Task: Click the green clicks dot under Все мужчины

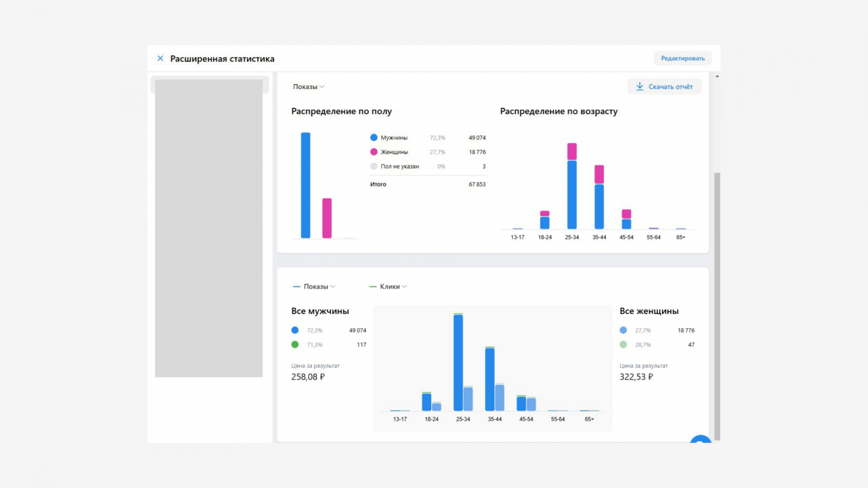Action: (295, 344)
